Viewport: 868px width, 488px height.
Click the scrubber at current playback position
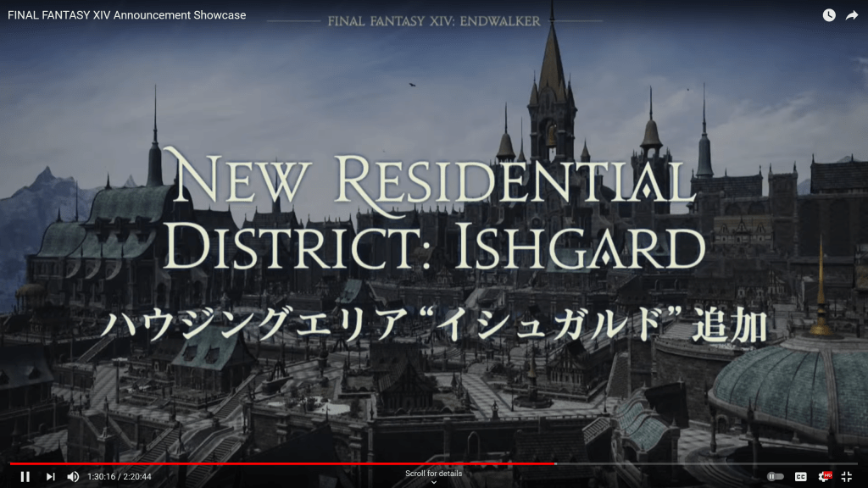555,463
